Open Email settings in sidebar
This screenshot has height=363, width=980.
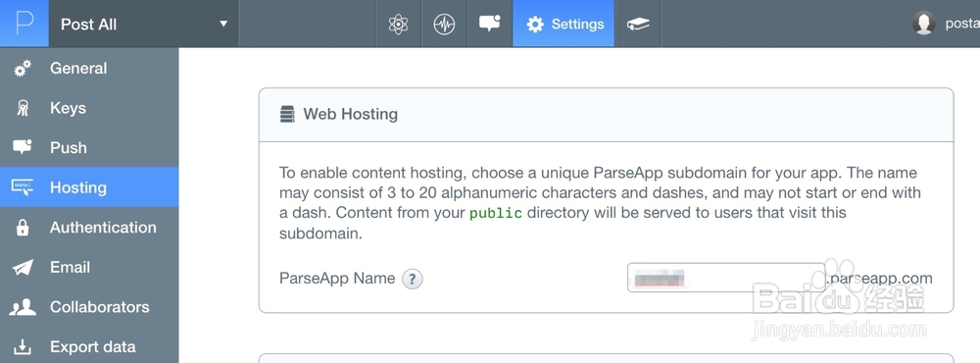pos(89,267)
